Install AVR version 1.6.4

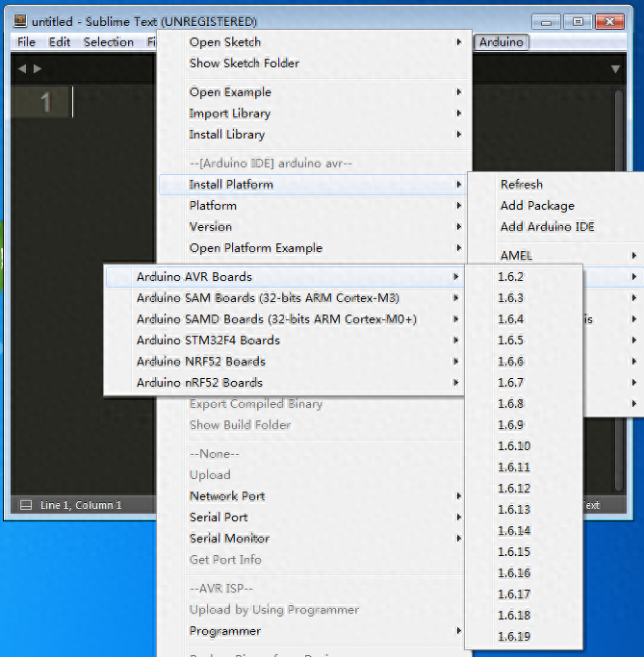(x=524, y=318)
